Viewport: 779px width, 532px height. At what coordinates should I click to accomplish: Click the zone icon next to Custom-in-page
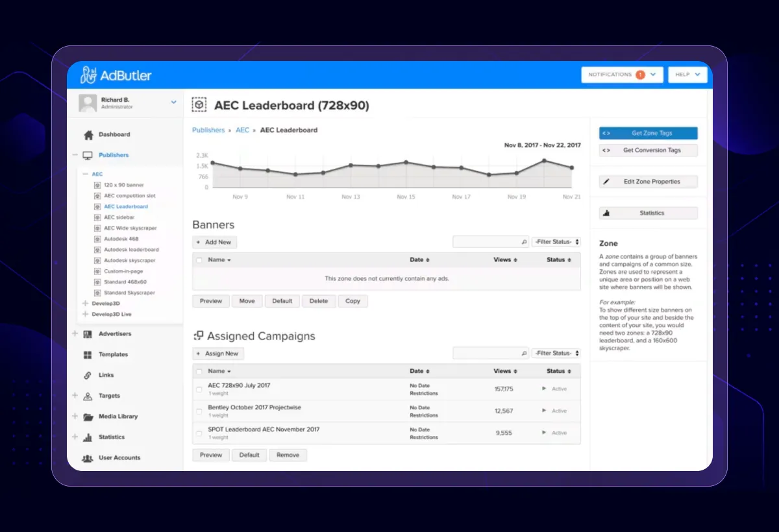click(x=97, y=271)
